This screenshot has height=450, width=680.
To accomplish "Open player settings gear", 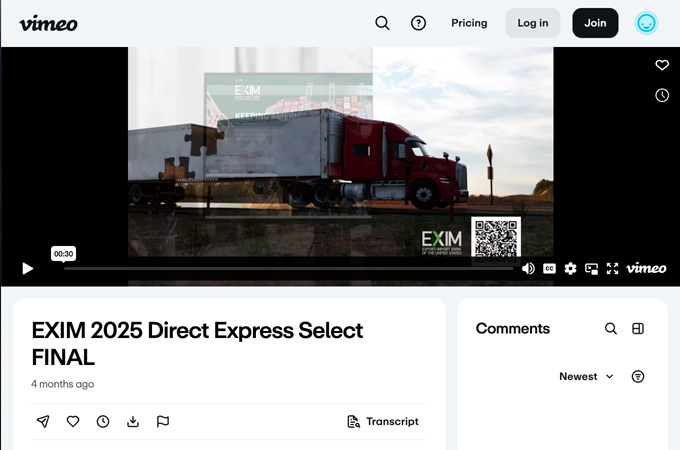I will point(570,269).
